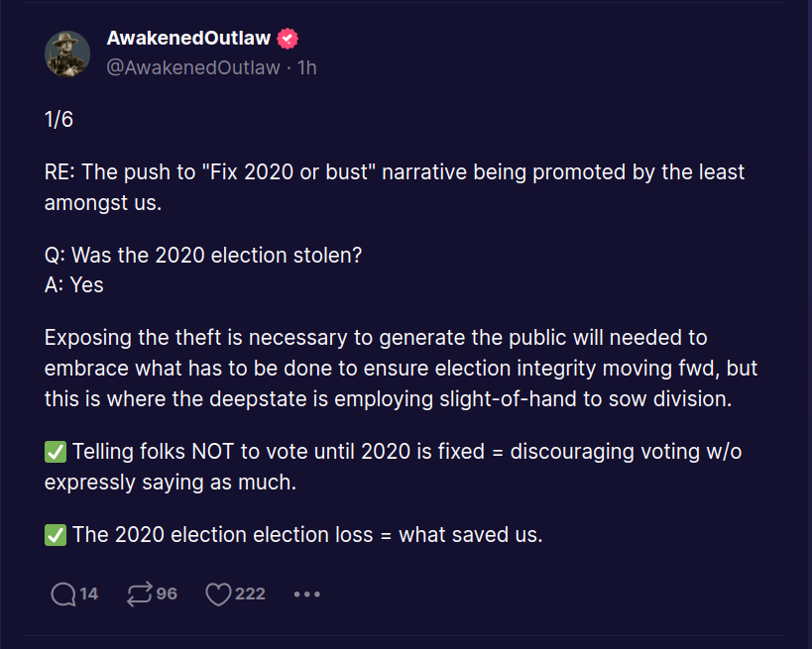Click the "what saved us" final line
The width and height of the screenshot is (812, 649).
(x=470, y=535)
